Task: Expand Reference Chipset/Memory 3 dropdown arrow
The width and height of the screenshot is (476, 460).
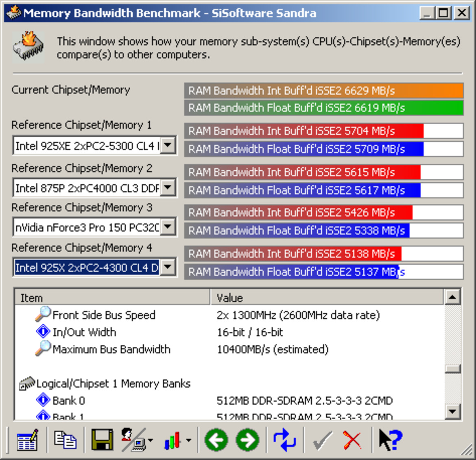Action: pos(168,227)
